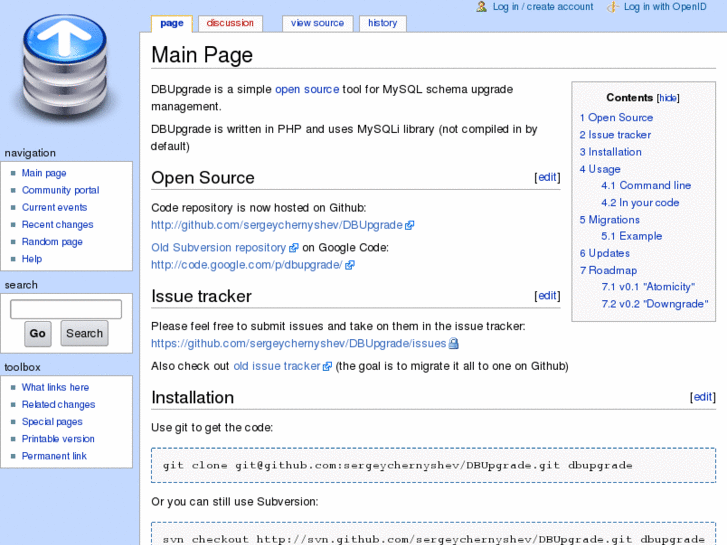Viewport: 727px width, 545px height.
Task: Edit the Installation section
Action: pyautogui.click(x=702, y=397)
